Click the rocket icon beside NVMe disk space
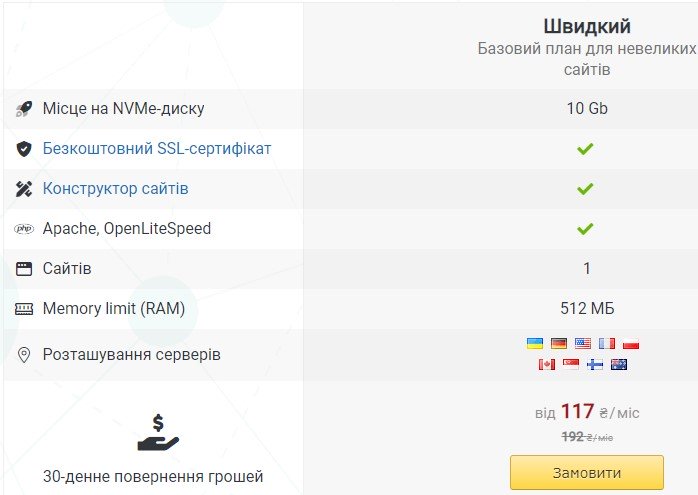 coord(24,109)
